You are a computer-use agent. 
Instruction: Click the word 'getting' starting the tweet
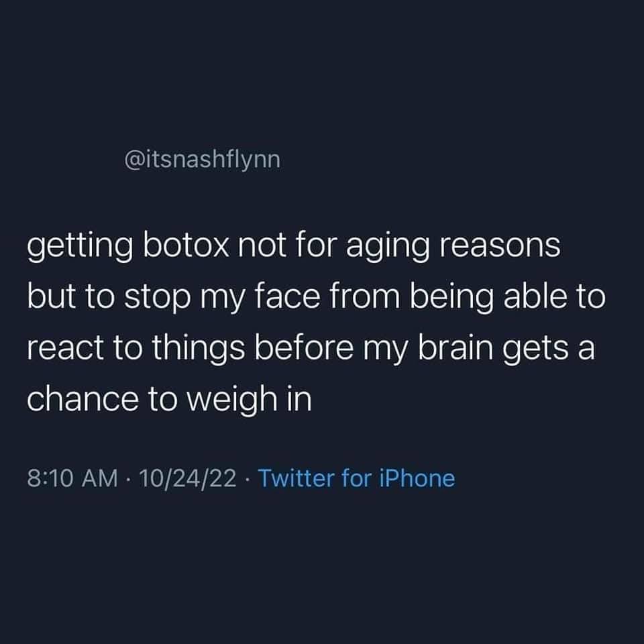tap(80, 248)
